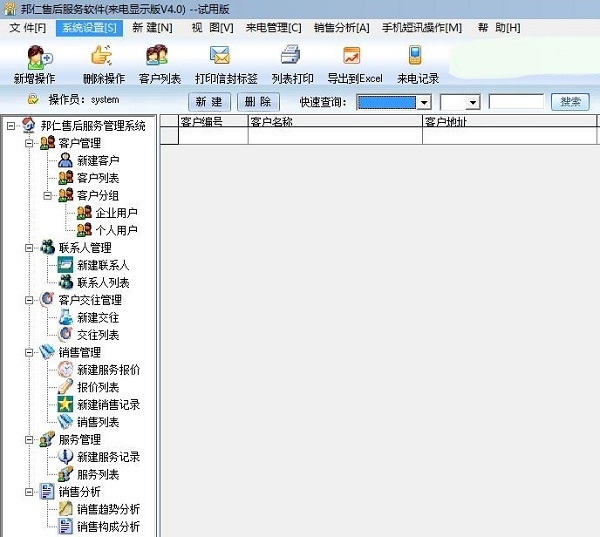
Task: Click the 销售列表 tag icon
Action: coord(65,421)
